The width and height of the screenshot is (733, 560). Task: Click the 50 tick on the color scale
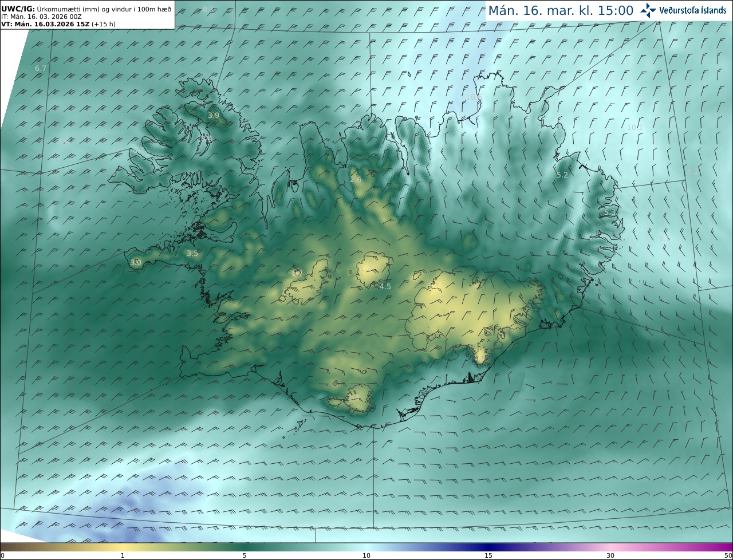(728, 555)
